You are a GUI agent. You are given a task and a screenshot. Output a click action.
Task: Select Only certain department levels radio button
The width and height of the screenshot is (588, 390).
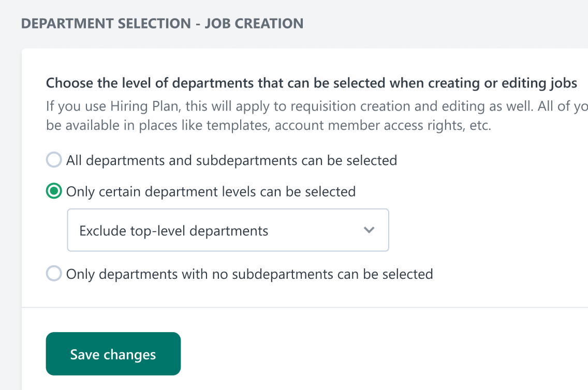pyautogui.click(x=54, y=191)
